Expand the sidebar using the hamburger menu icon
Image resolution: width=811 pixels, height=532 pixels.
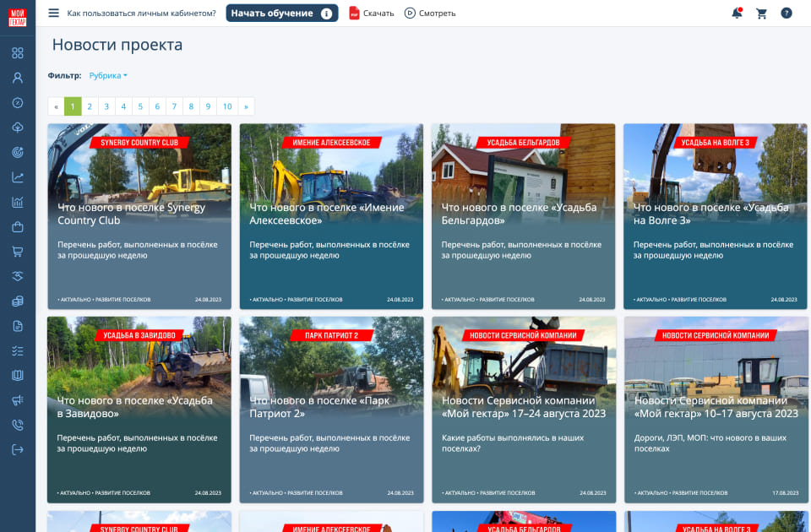coord(53,13)
